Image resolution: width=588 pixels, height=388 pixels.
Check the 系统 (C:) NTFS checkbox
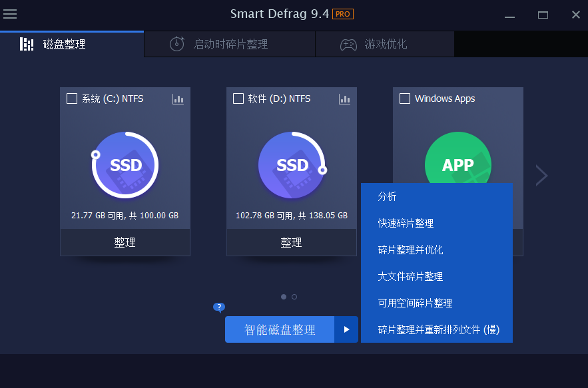[x=72, y=98]
